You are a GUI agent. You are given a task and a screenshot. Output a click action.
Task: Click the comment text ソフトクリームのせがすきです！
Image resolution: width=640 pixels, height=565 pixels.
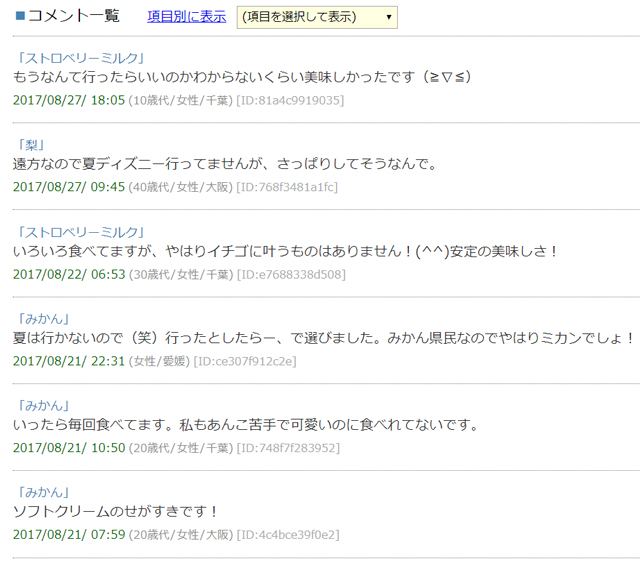click(115, 512)
